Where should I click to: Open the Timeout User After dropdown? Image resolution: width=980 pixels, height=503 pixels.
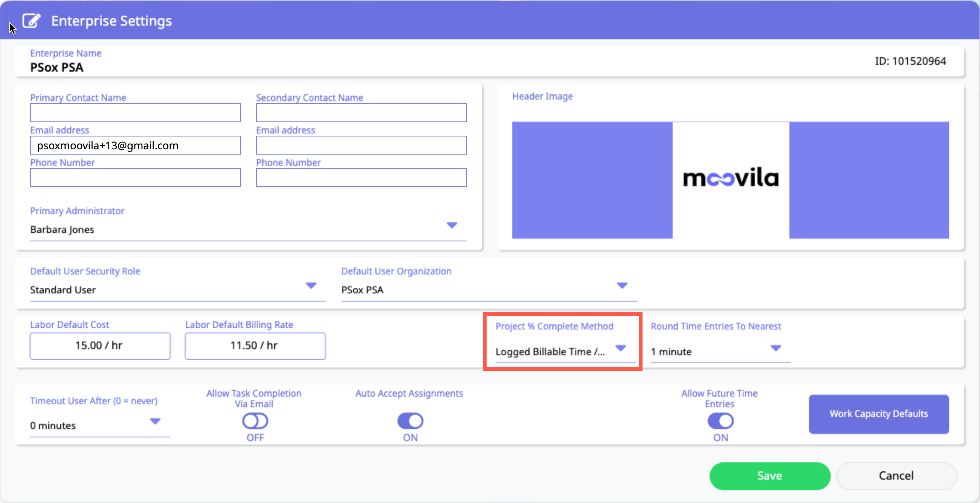155,422
